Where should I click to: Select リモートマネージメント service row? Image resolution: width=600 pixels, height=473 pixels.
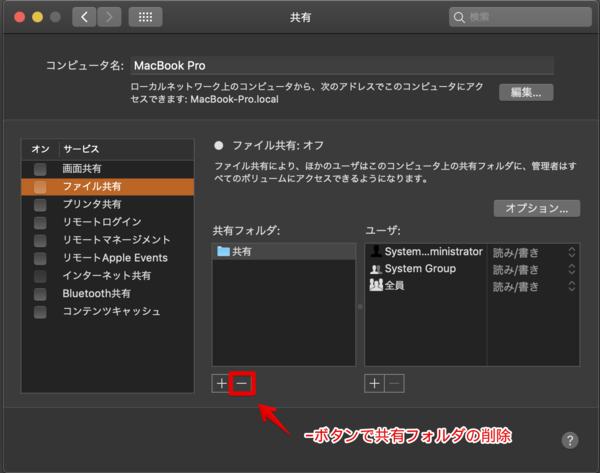(x=108, y=240)
